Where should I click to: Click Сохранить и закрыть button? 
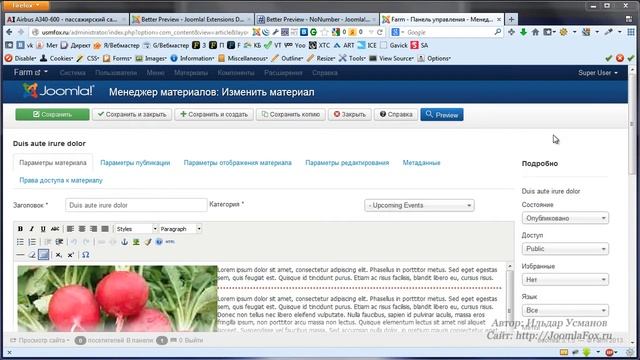[x=132, y=114]
